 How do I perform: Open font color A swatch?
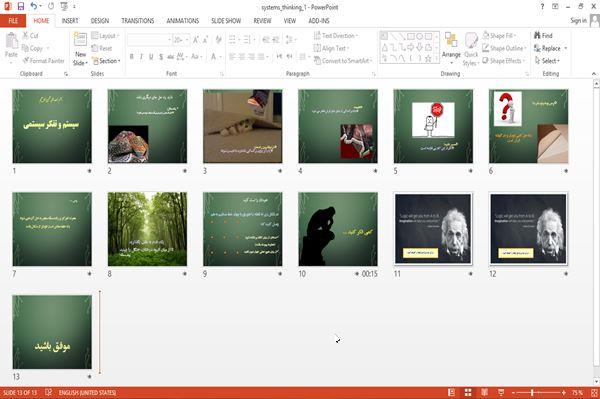214,57
